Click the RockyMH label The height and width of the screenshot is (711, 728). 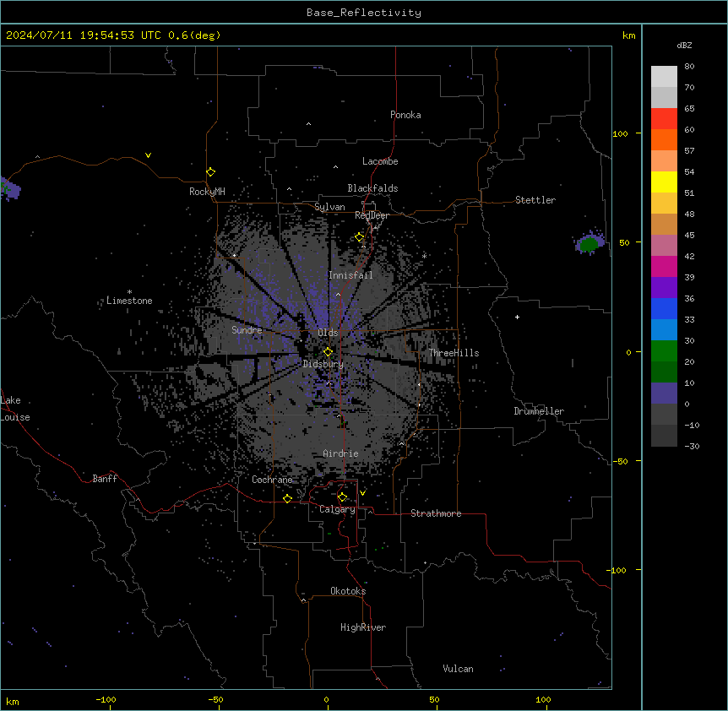coord(207,192)
